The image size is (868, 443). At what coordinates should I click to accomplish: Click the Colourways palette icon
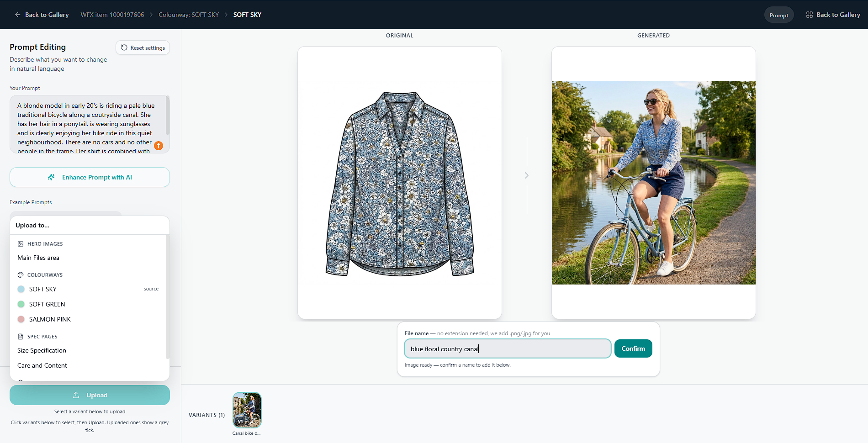click(x=21, y=275)
